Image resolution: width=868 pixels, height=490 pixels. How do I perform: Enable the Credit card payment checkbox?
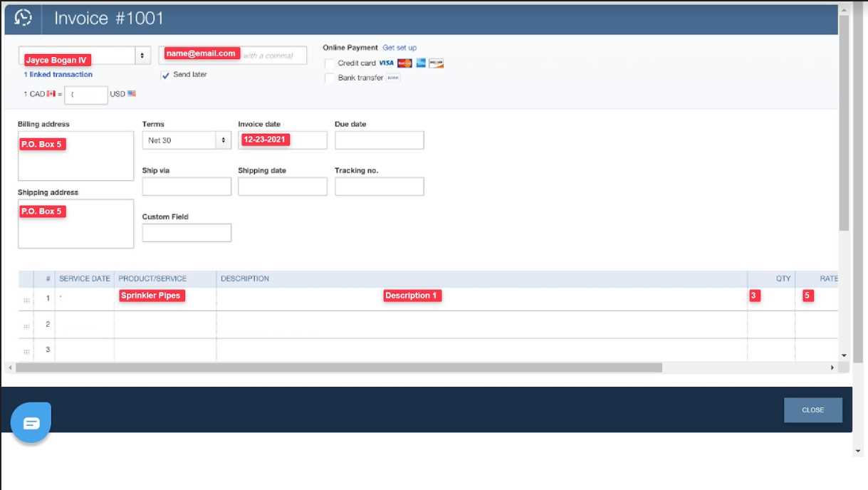330,63
